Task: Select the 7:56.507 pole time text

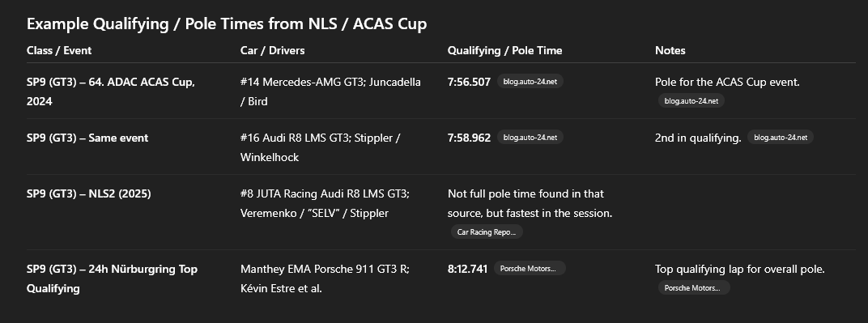Action: tap(469, 82)
